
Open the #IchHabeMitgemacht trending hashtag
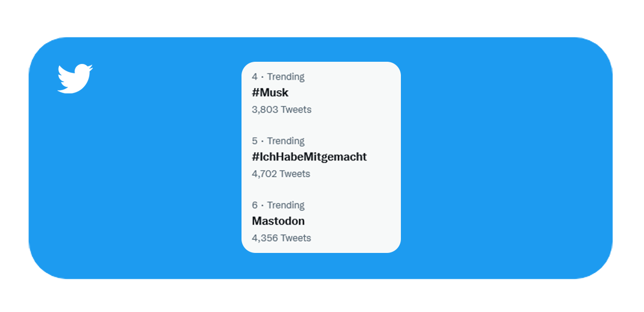click(x=309, y=157)
